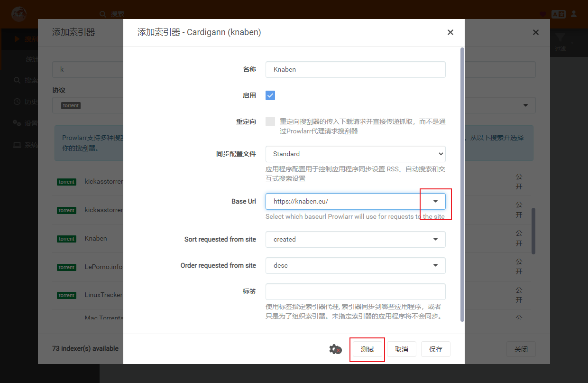
Task: Open the Sort requested from site dropdown
Action: point(356,239)
